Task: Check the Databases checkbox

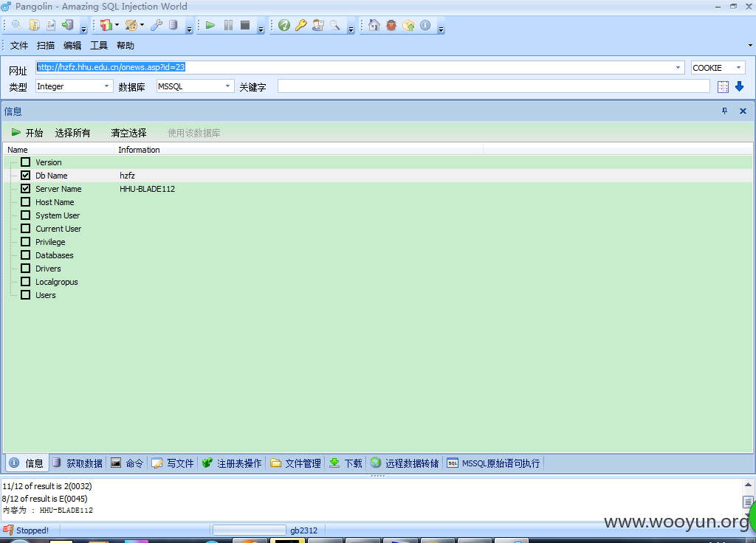Action: click(26, 255)
